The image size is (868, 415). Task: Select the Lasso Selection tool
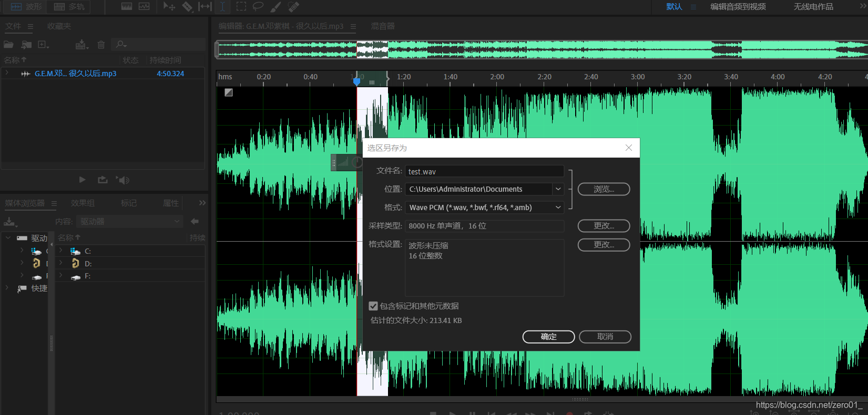pyautogui.click(x=258, y=6)
